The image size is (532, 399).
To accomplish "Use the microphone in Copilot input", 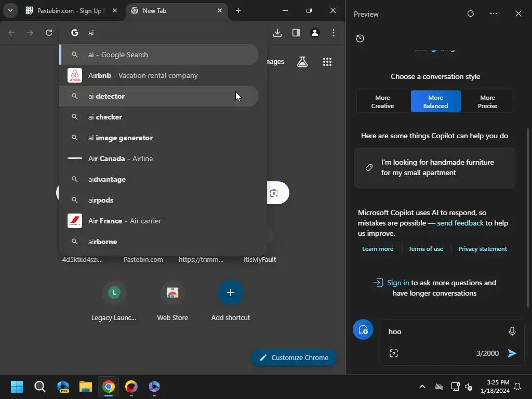I will (512, 331).
